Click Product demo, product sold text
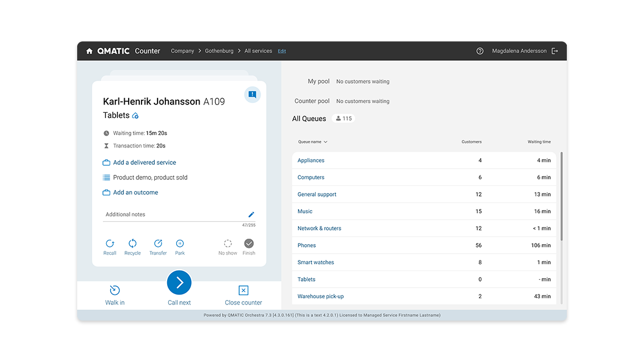Viewport: 644px width, 362px height. 150,177
